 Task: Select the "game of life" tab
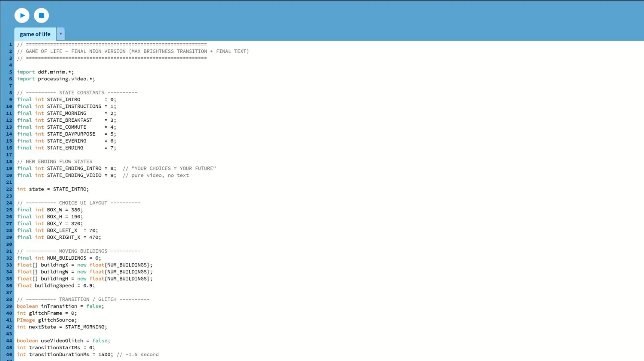click(35, 34)
